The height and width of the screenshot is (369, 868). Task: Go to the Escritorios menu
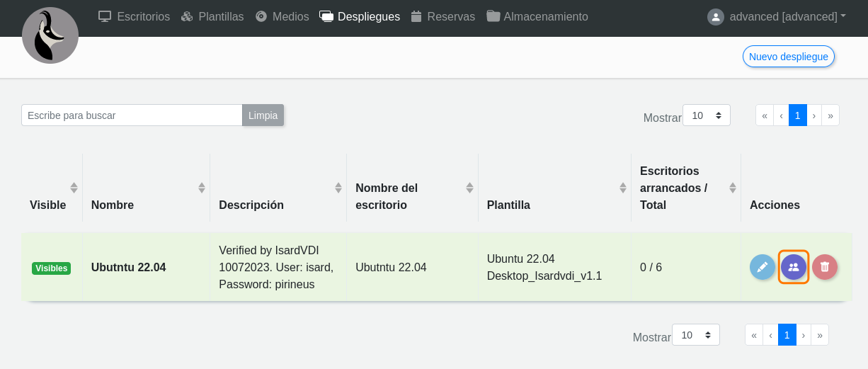[134, 17]
